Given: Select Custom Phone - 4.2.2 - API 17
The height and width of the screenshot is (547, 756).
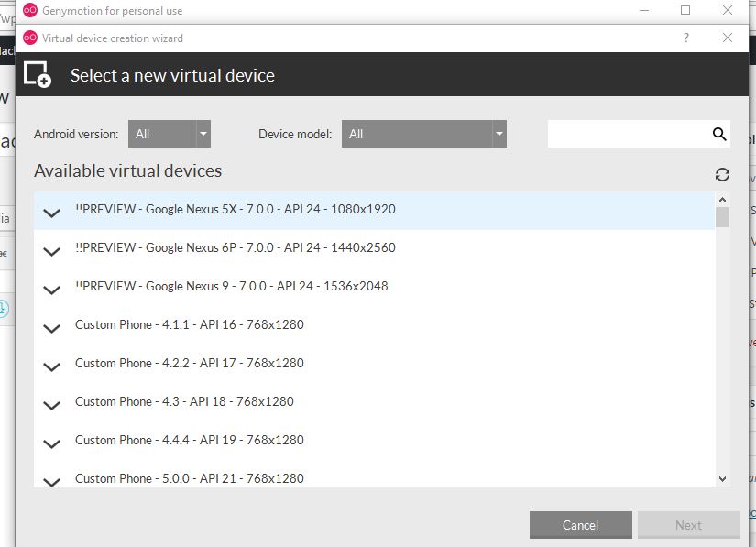Looking at the screenshot, I should (x=374, y=365).
